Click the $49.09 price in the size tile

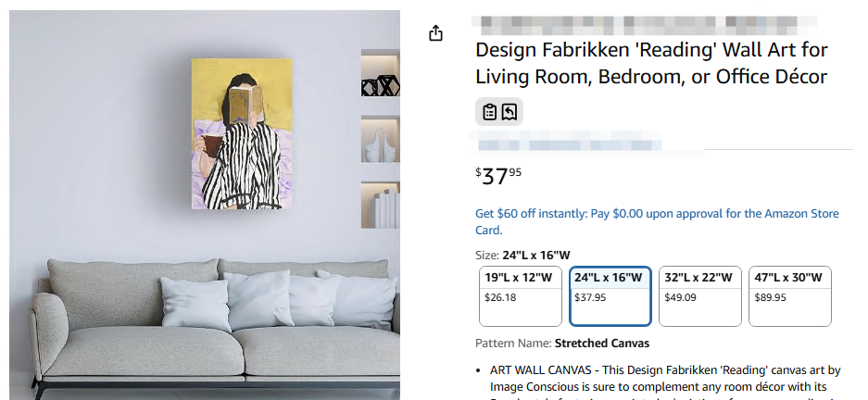click(x=680, y=297)
